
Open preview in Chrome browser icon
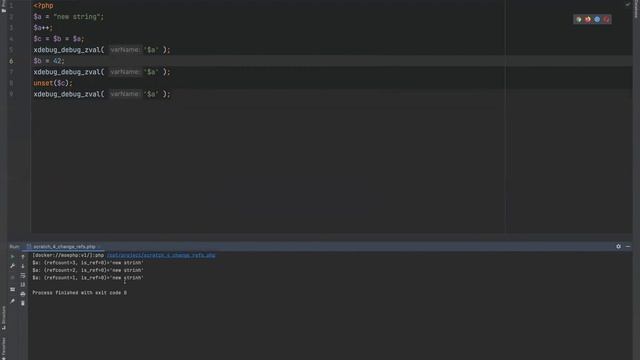[578, 19]
